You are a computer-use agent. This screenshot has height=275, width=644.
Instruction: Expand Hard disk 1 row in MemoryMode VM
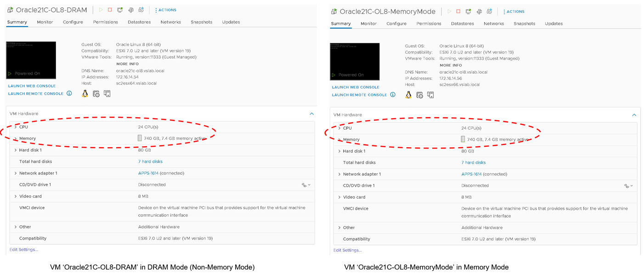click(x=339, y=151)
